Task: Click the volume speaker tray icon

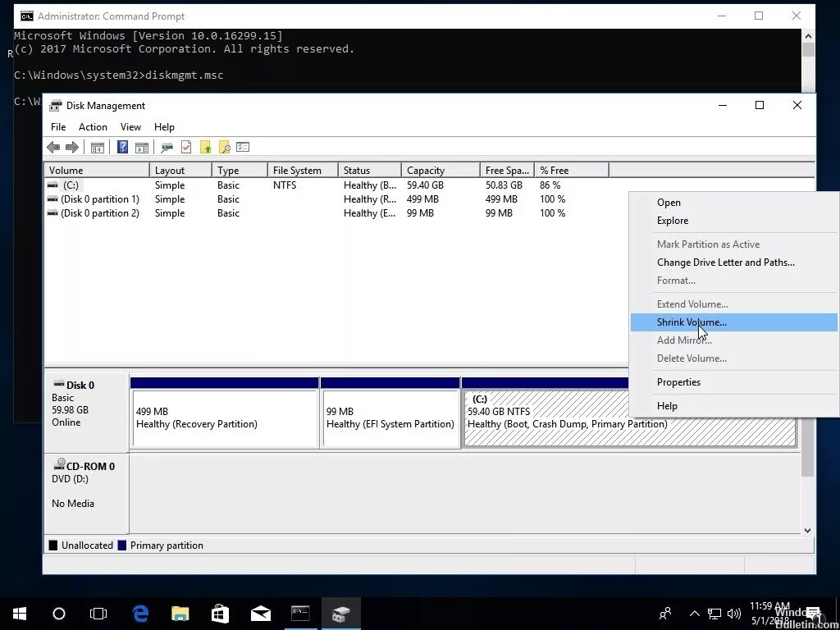Action: point(734,614)
